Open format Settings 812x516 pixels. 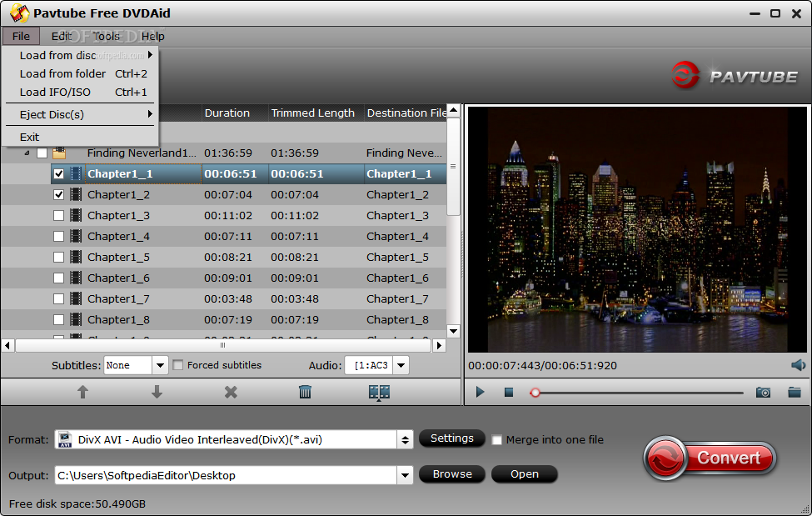[451, 438]
